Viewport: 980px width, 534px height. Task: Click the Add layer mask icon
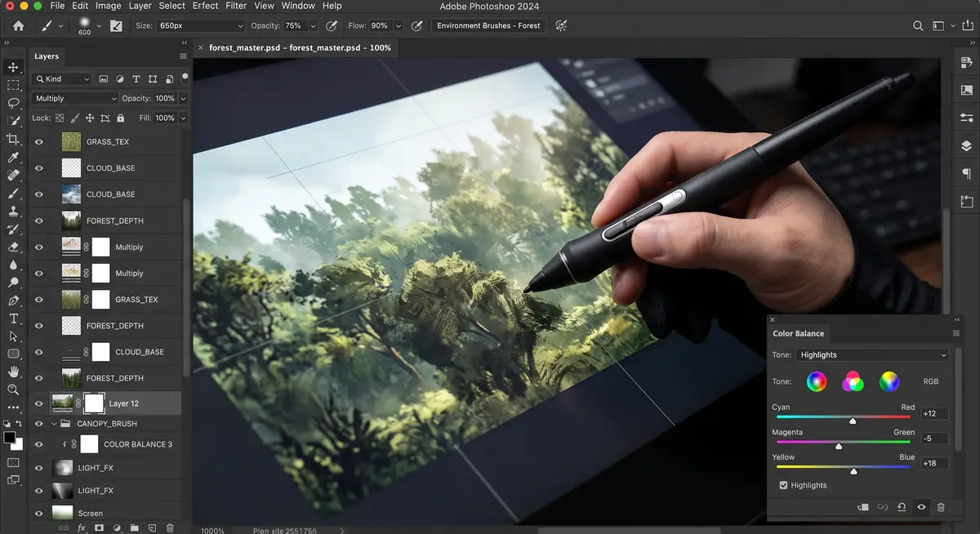(99, 528)
